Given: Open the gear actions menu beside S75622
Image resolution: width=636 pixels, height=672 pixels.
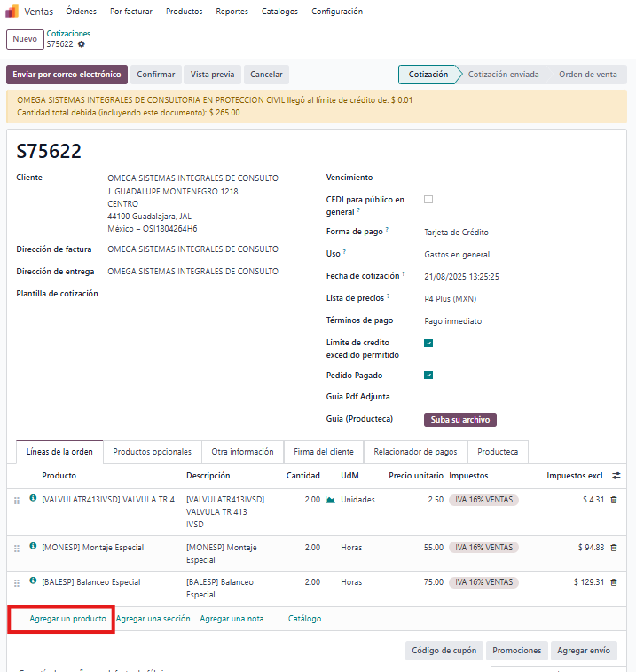Looking at the screenshot, I should (82, 44).
